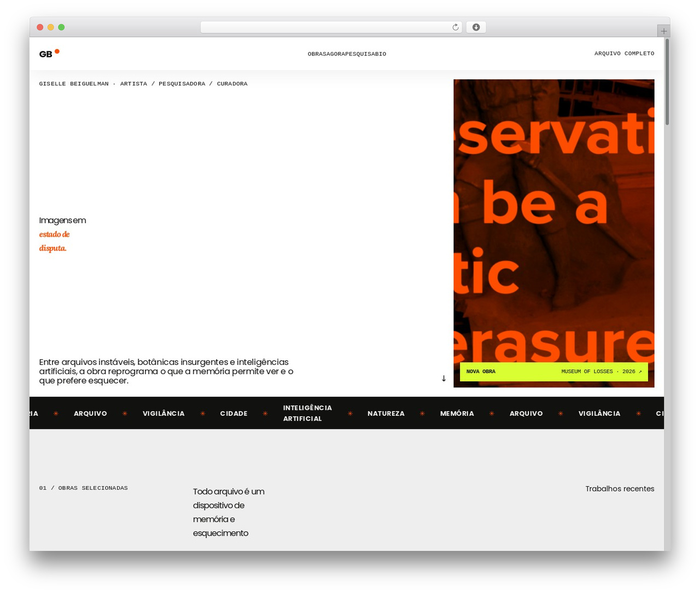Click the 'Imagens em' headline text

pyautogui.click(x=62, y=220)
